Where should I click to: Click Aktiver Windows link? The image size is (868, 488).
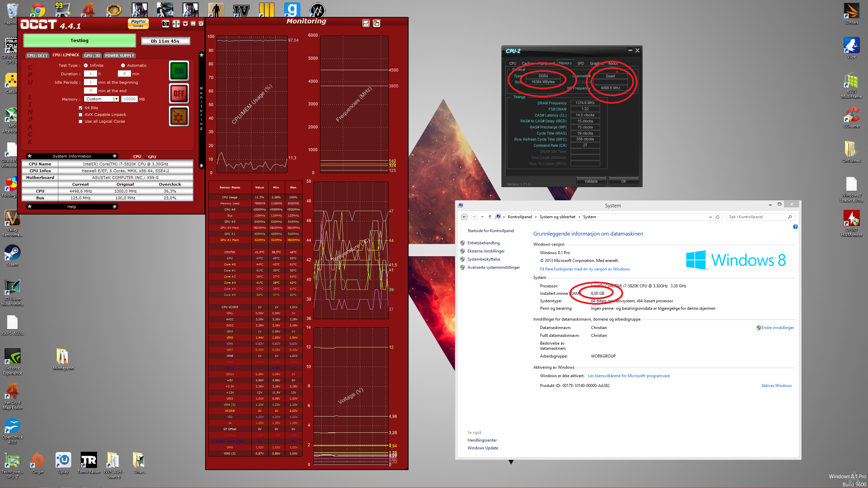pos(776,386)
